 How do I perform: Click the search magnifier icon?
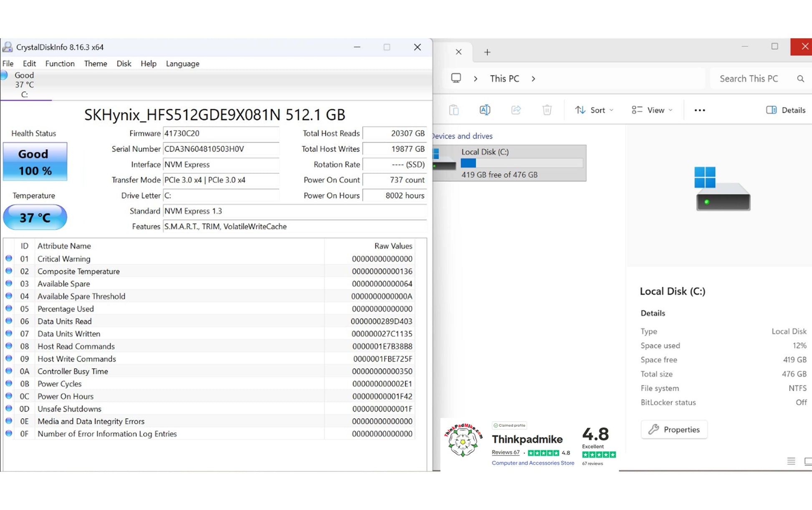pyautogui.click(x=800, y=79)
